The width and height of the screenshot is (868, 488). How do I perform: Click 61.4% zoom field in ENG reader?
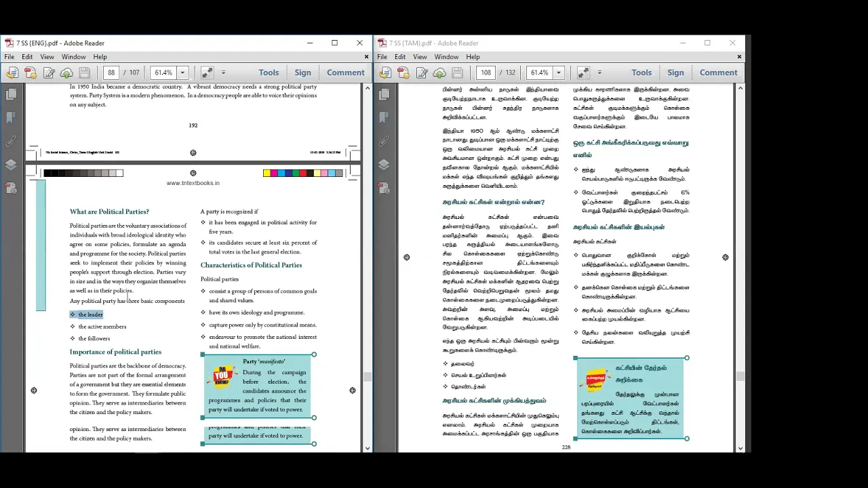(x=163, y=73)
